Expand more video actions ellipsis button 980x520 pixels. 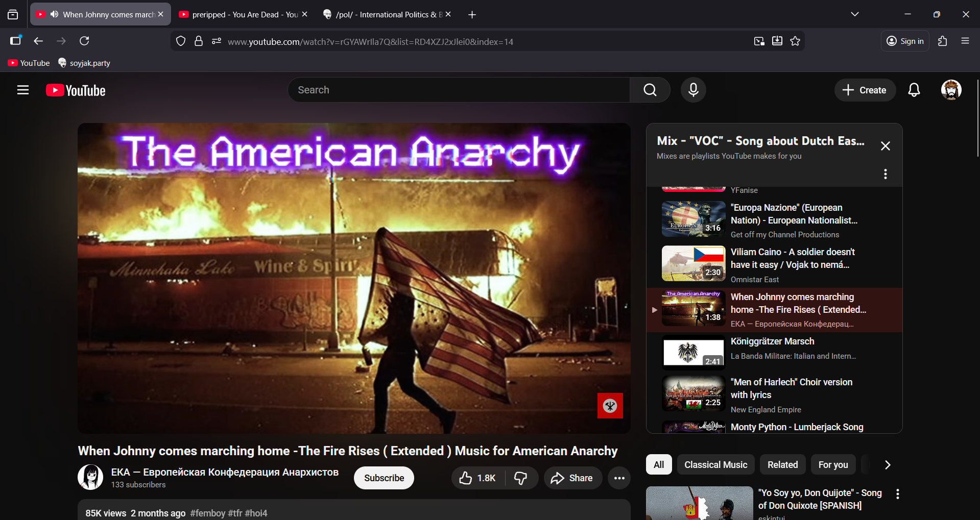[619, 478]
